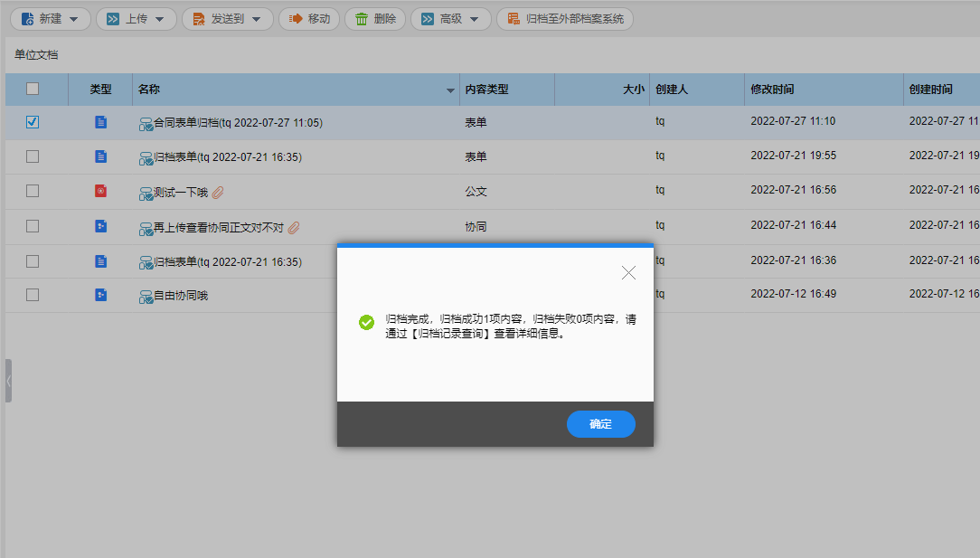Click the green success checkmark icon

[366, 323]
